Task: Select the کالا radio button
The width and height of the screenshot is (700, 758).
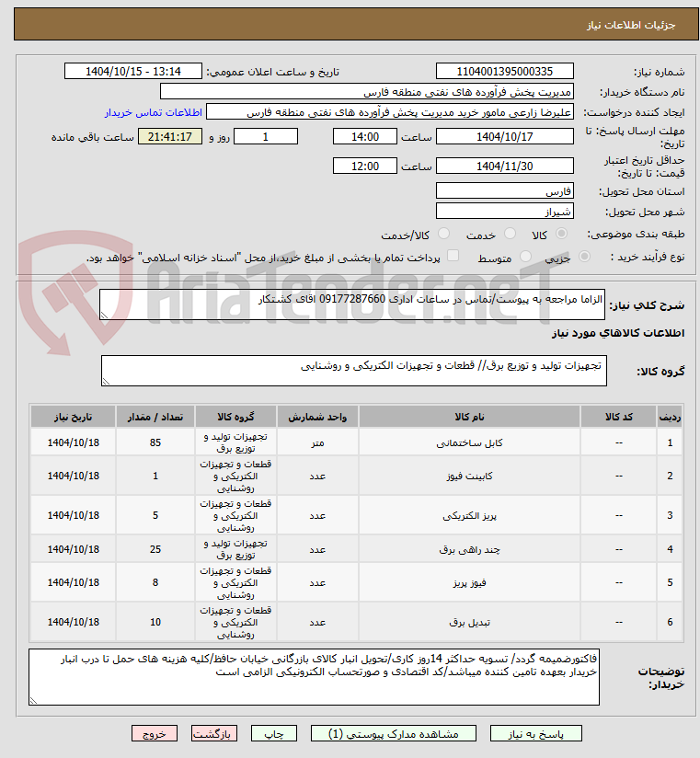Action: click(x=561, y=234)
